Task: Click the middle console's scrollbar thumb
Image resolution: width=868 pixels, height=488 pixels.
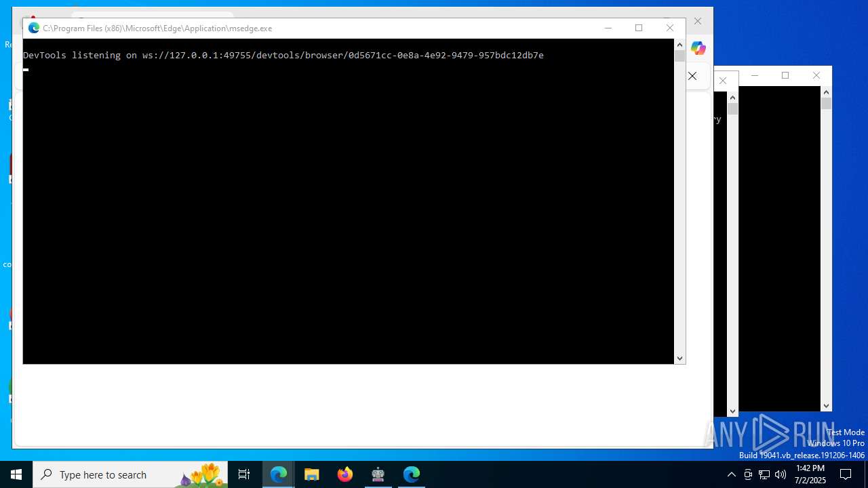Action: pyautogui.click(x=732, y=109)
